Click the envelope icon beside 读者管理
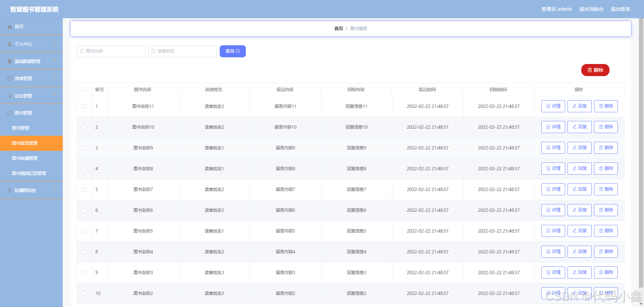The width and height of the screenshot is (644, 307). [x=10, y=78]
